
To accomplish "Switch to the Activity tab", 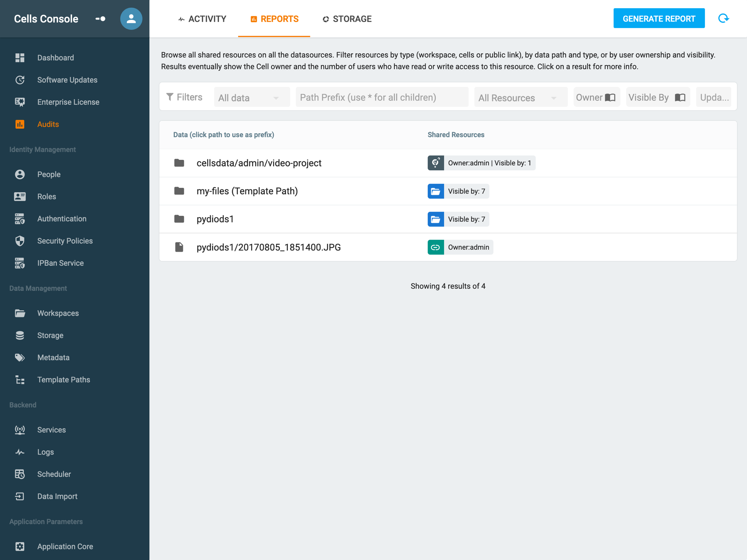I will click(202, 19).
